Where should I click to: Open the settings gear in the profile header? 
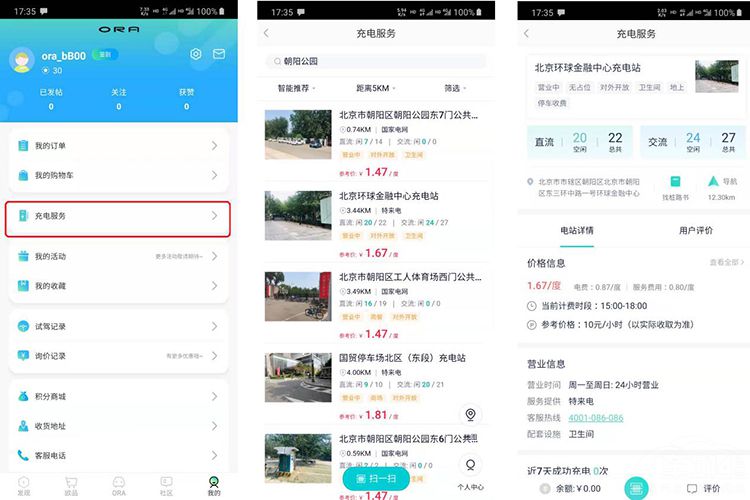click(196, 54)
